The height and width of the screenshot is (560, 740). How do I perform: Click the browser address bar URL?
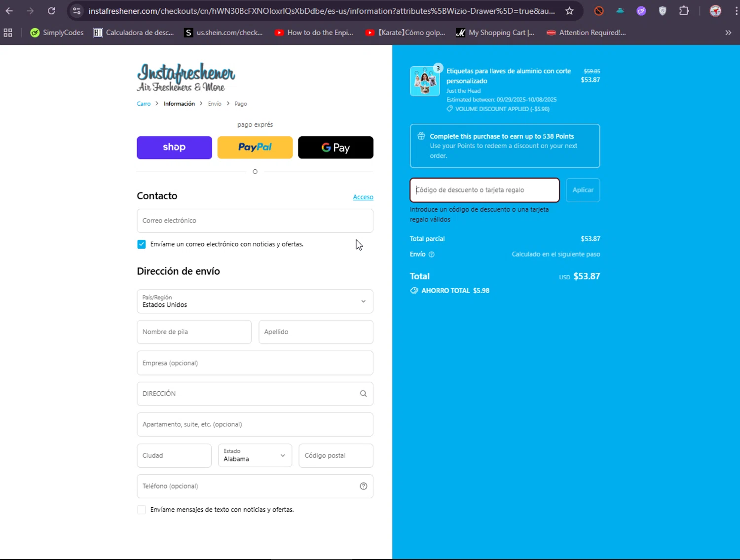[x=322, y=11]
